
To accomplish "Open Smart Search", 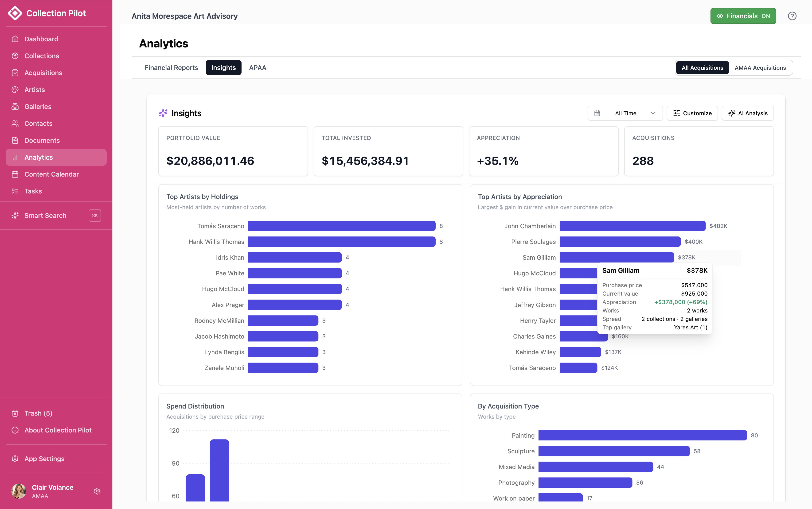I will click(x=56, y=216).
